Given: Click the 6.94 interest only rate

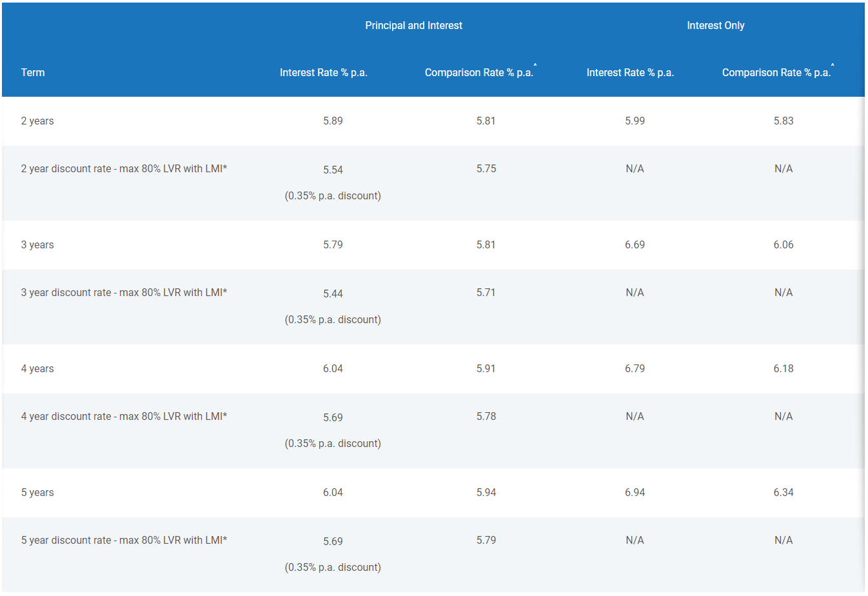Looking at the screenshot, I should click(635, 493).
